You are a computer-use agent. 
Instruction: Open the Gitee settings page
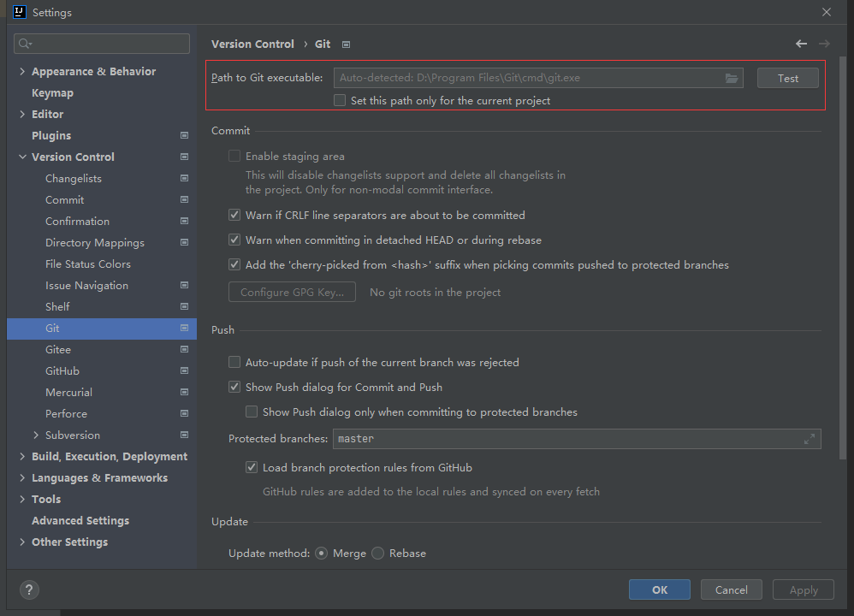pos(58,350)
